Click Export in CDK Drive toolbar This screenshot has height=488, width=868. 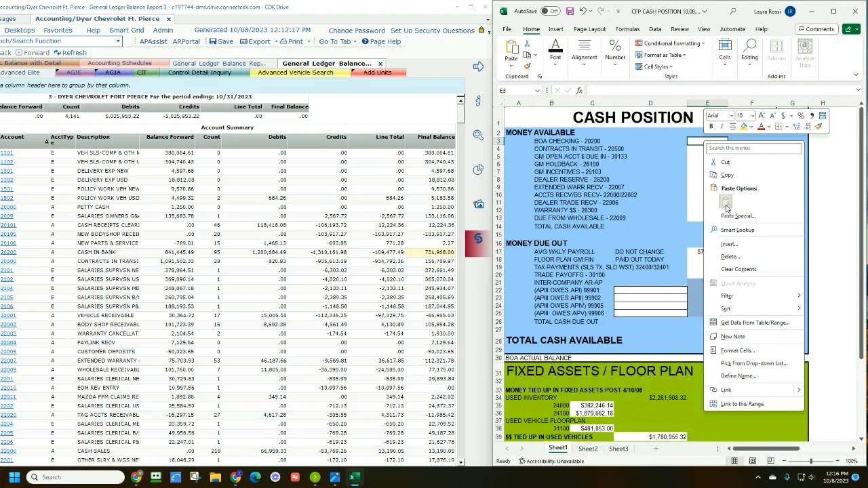254,41
